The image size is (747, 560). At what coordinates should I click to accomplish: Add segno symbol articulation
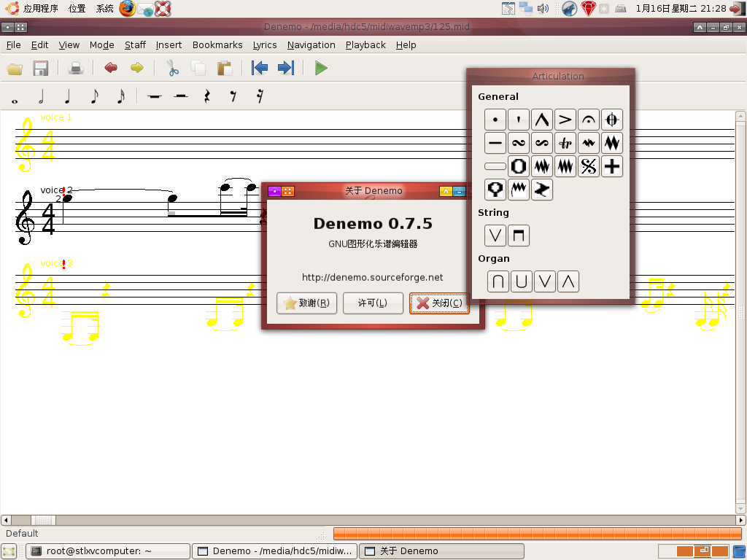coord(589,166)
